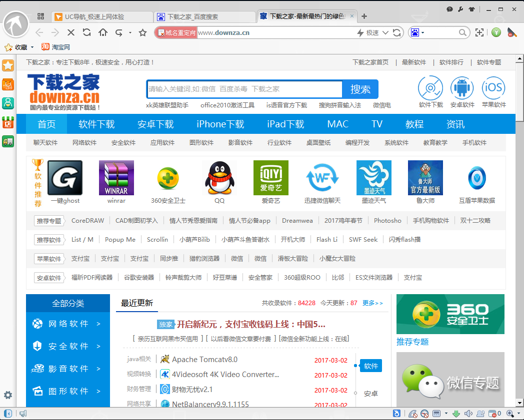Toggle sidebar with bottom-left panel icon
The width and height of the screenshot is (524, 420).
pyautogui.click(x=8, y=414)
